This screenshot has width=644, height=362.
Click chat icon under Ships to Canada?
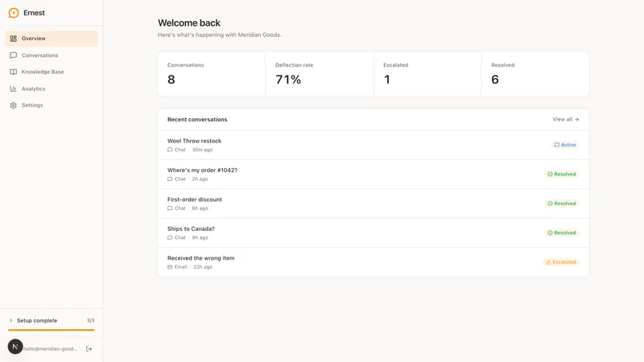point(170,237)
